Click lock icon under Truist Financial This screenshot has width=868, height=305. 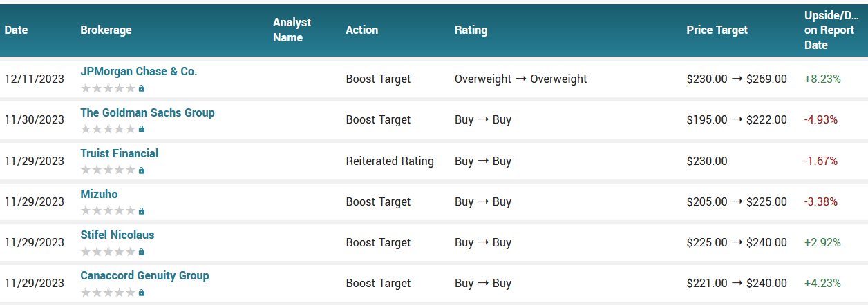click(x=142, y=170)
